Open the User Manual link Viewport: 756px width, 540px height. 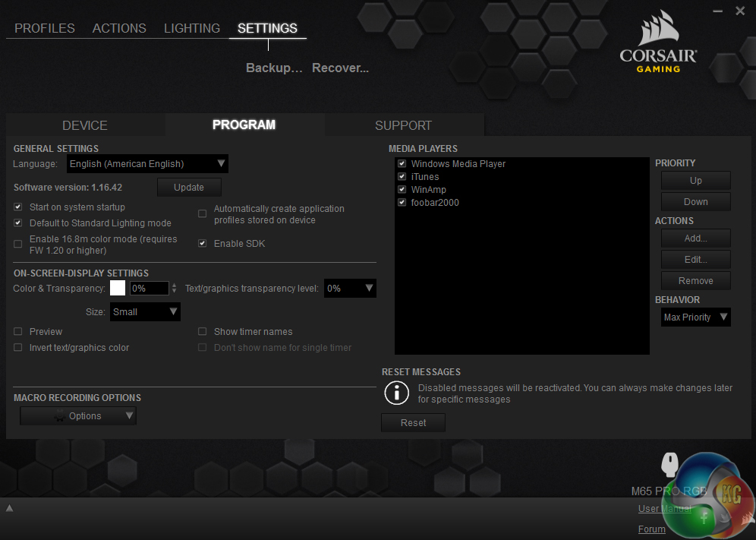(664, 509)
